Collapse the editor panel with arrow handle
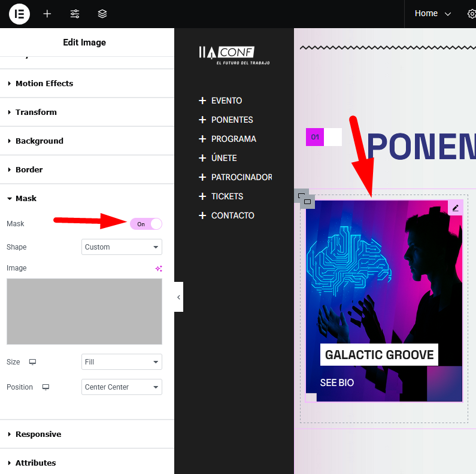 178,297
